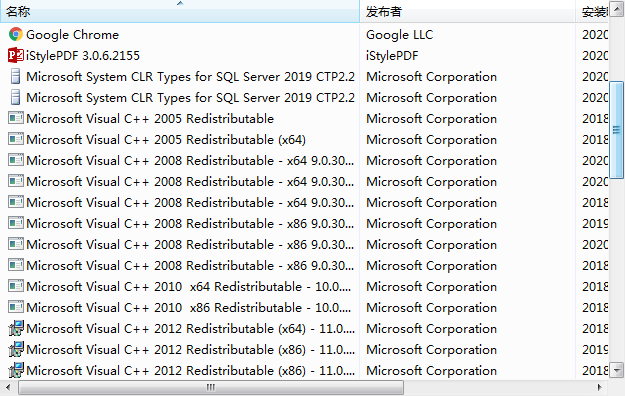Click the sort arrow above 名称 header

[180, 3]
